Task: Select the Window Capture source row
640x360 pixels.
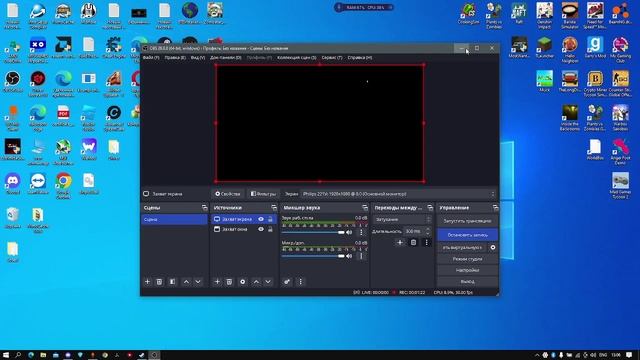Action: pyautogui.click(x=244, y=229)
